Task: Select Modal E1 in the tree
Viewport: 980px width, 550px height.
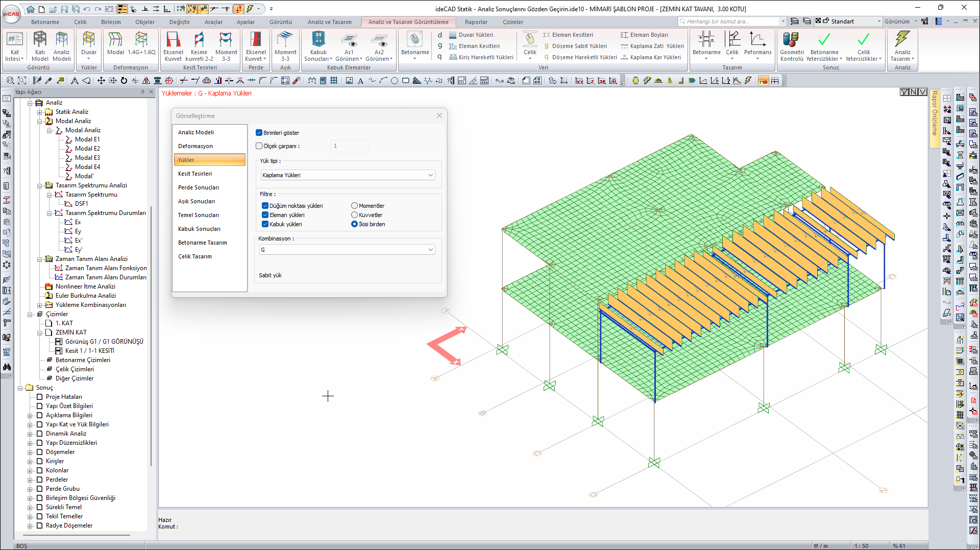Action: pyautogui.click(x=87, y=139)
